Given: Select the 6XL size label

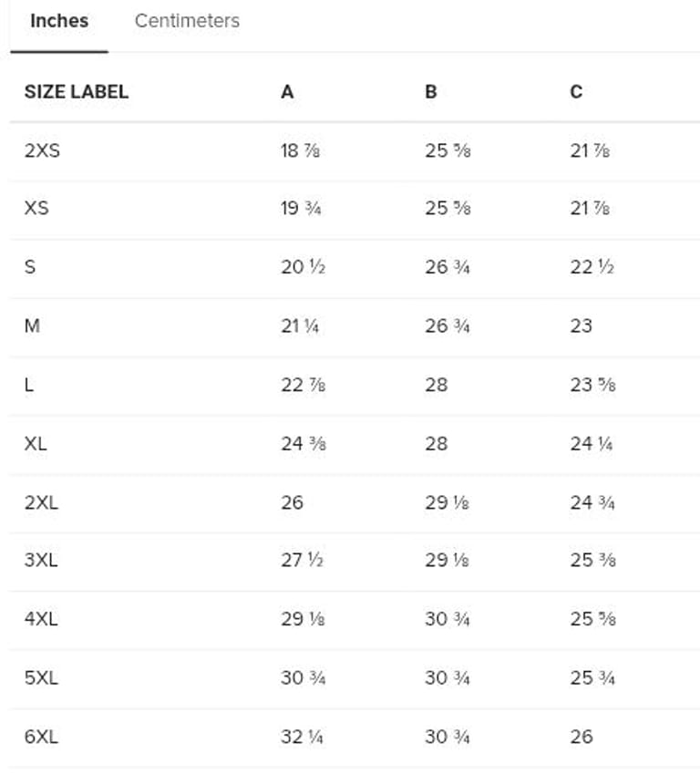Looking at the screenshot, I should 41,736.
